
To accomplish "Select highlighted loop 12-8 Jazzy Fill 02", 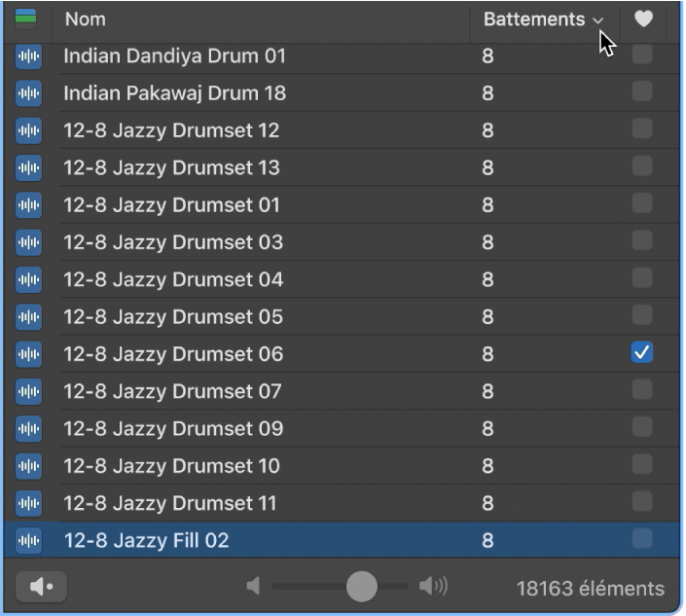I will click(146, 540).
